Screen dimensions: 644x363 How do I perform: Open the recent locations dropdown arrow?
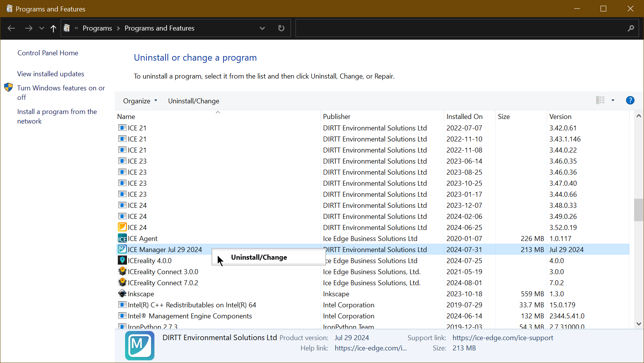42,28
